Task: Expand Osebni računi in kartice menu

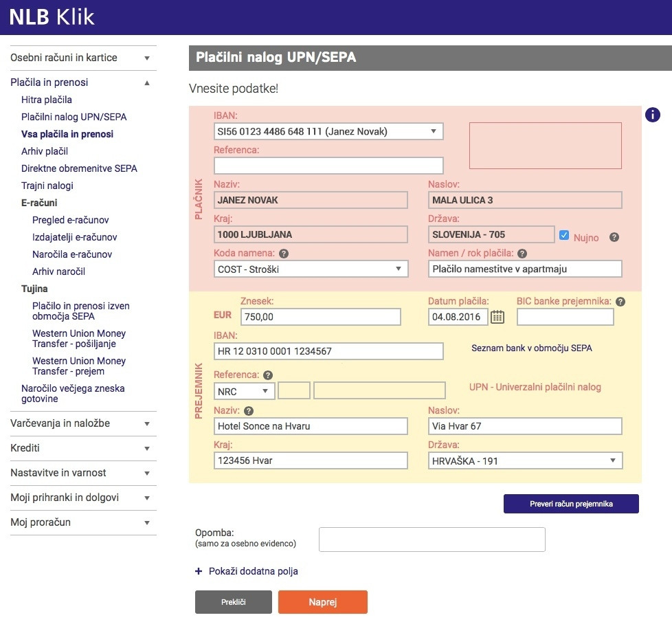Action: coord(83,58)
